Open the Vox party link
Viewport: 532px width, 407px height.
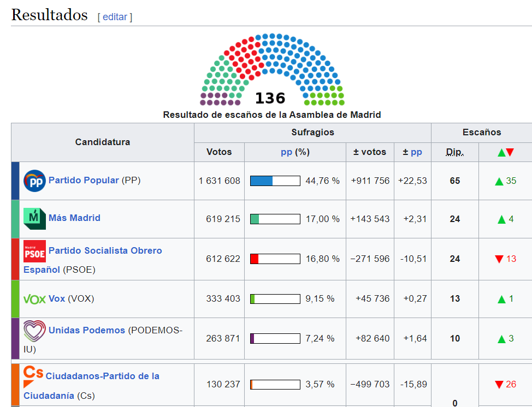(57, 298)
